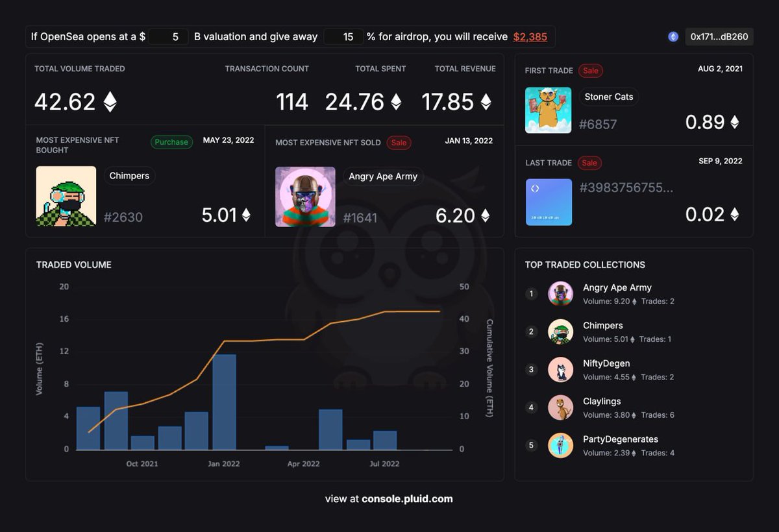This screenshot has height=532, width=779.
Task: Click the tallest chart bar near Jan 2022
Action: coord(224,402)
